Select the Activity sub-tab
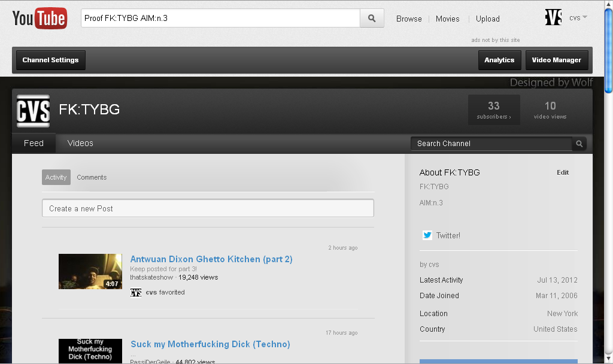Image resolution: width=613 pixels, height=364 pixels. 56,177
